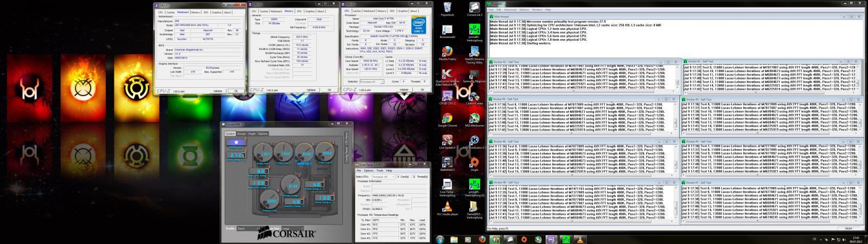Click OK in the Memory CPU-Z window
This screenshot has width=868, height=244.
click(329, 90)
